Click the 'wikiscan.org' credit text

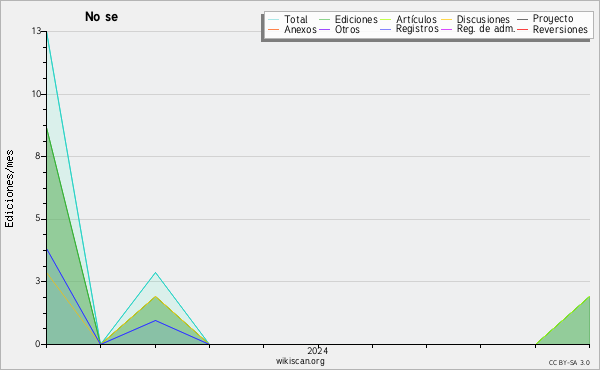pos(300,361)
